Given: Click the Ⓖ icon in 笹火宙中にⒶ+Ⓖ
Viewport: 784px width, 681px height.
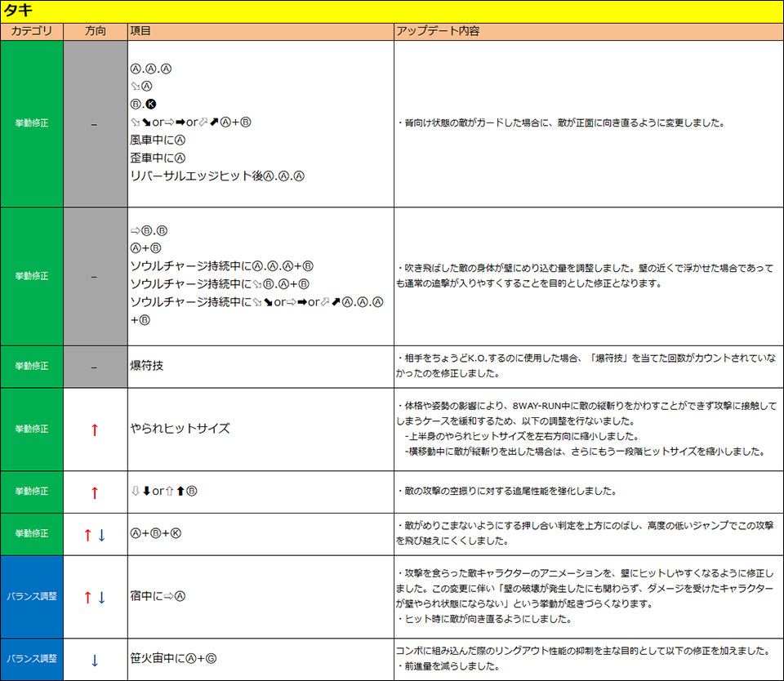Looking at the screenshot, I should [x=211, y=659].
